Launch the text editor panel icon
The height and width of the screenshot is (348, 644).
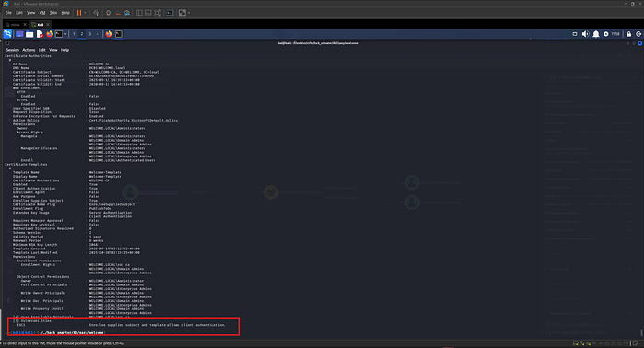click(x=40, y=34)
